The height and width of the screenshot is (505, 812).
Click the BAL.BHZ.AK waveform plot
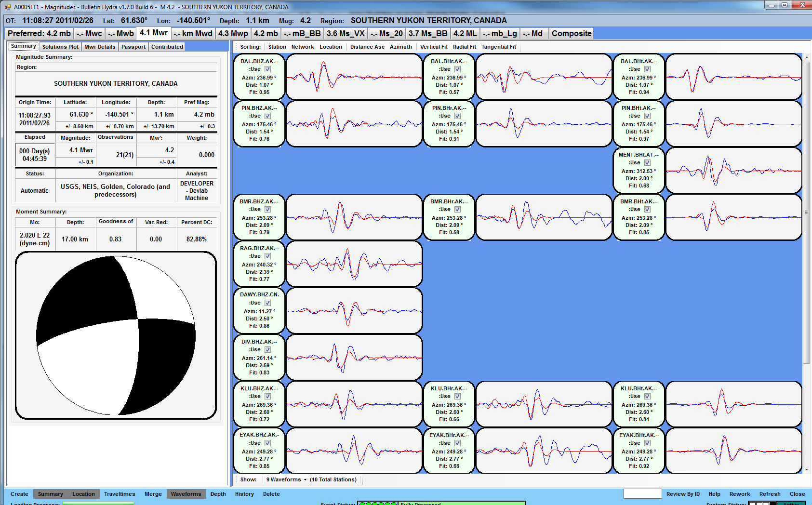[x=354, y=77]
